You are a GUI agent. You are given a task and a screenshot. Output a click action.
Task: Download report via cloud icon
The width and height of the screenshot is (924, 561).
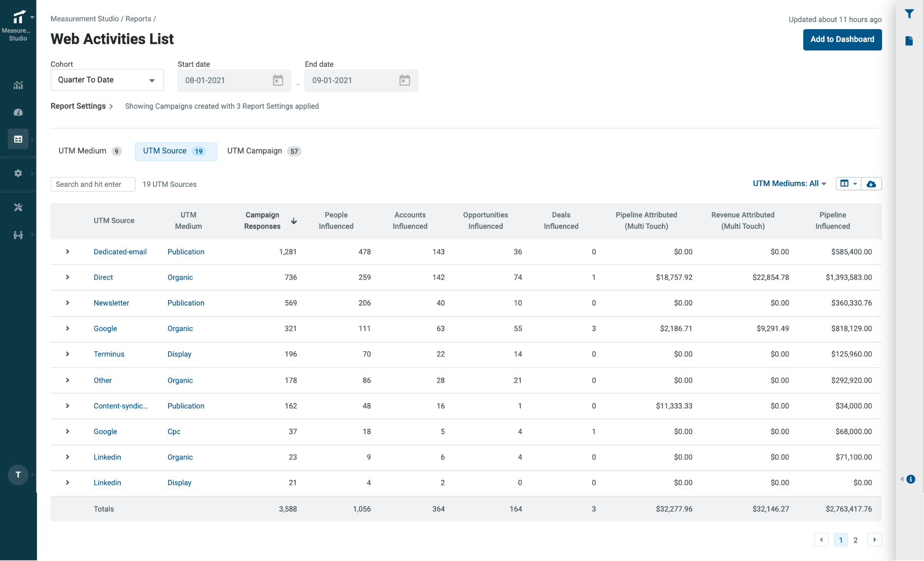pos(871,184)
